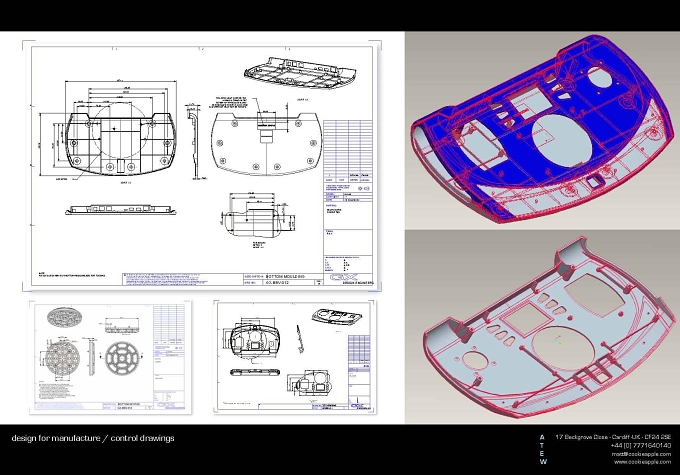Click the isometric view on main drawing

coord(300,72)
